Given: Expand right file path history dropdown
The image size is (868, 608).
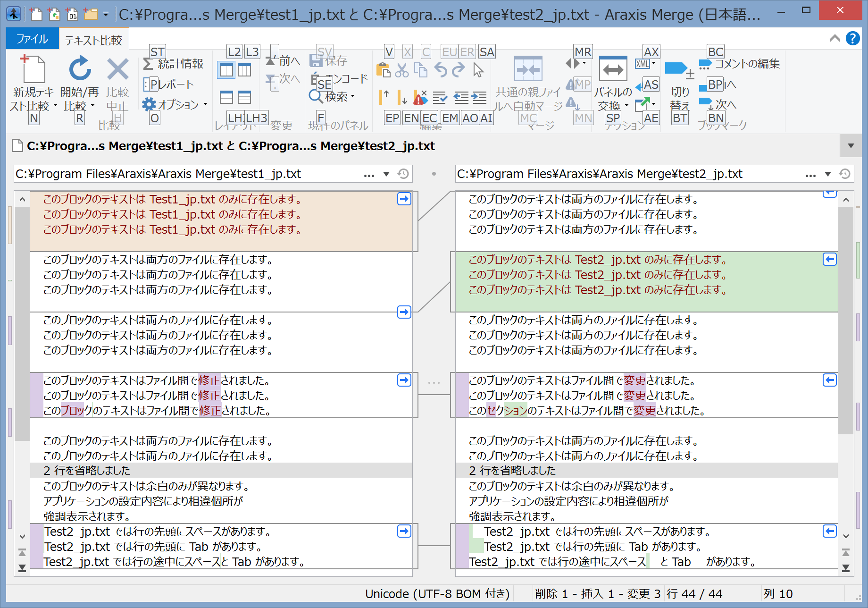Looking at the screenshot, I should tap(828, 174).
